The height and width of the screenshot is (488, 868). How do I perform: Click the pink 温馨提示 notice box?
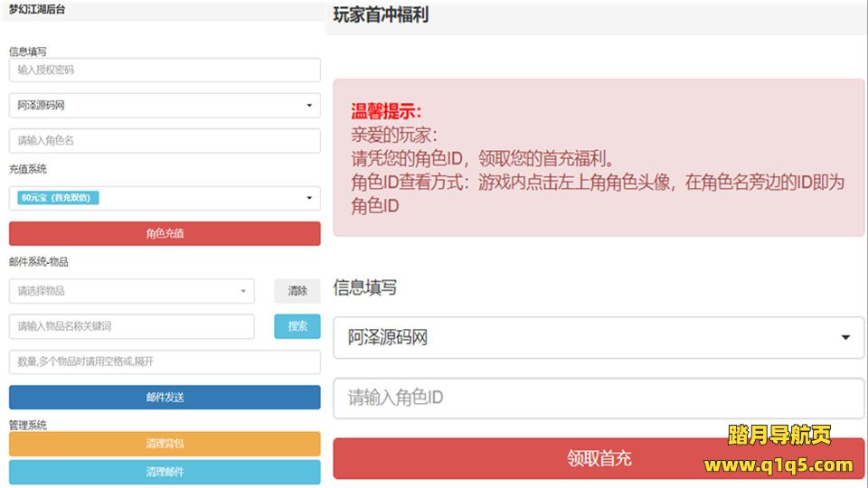[x=599, y=158]
